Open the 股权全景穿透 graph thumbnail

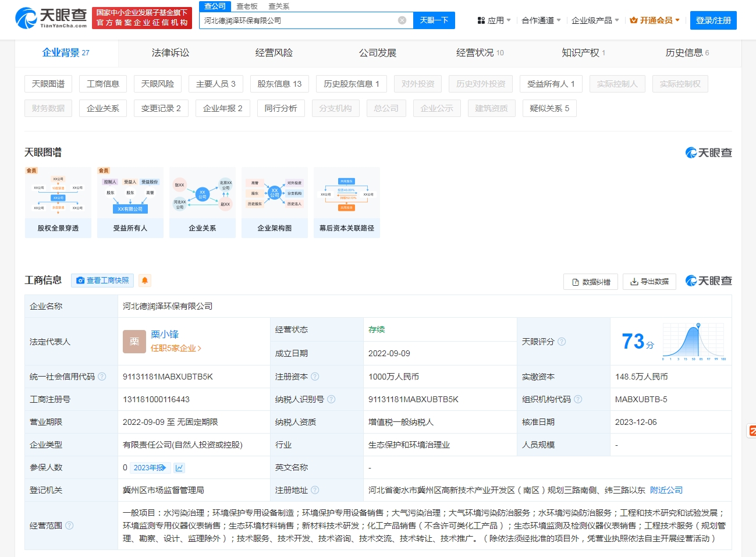[x=58, y=203]
